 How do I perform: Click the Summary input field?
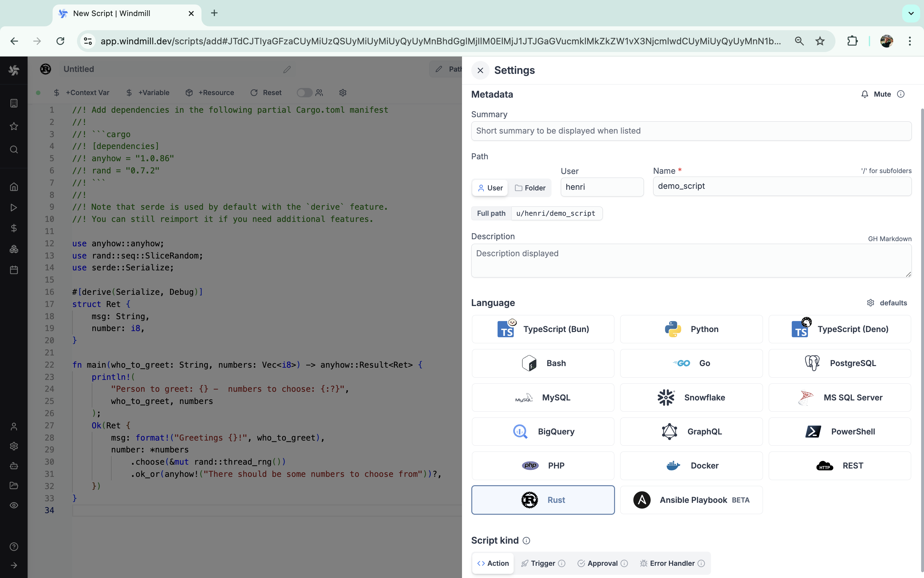(x=691, y=131)
